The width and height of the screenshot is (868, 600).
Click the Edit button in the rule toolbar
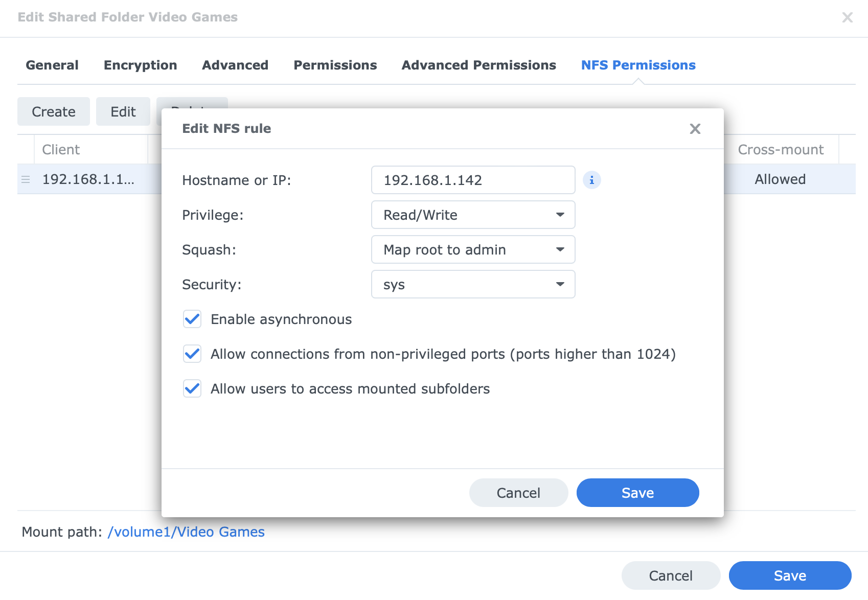click(123, 111)
